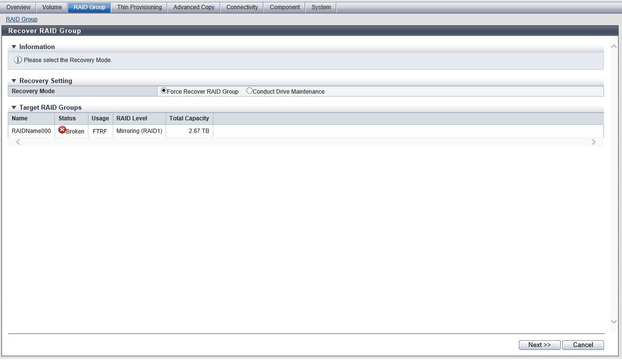Click the Information notice icon
622x364 pixels.
click(18, 60)
